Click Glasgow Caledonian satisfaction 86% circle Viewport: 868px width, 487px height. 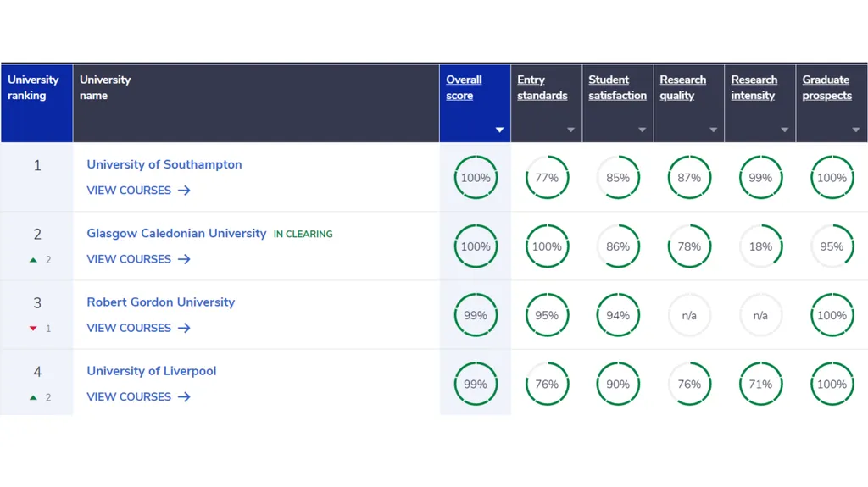[618, 246]
